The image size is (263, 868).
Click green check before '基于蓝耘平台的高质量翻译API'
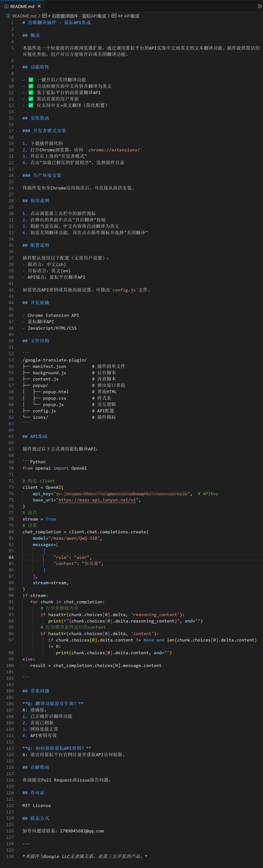coord(31,93)
